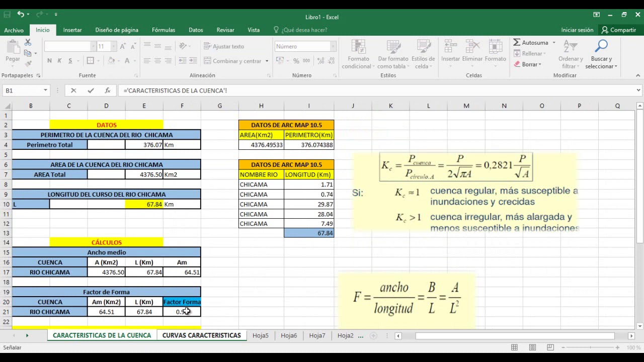Switch to page layout view in status bar

pyautogui.click(x=532, y=347)
